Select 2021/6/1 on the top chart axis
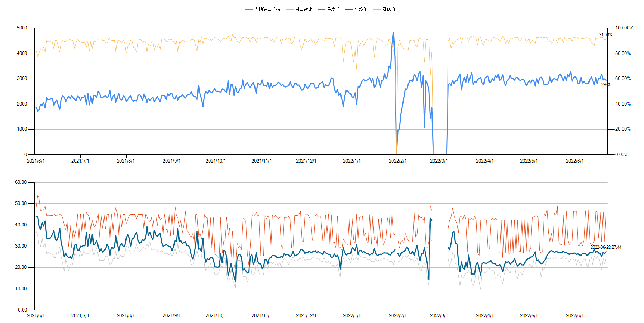 pyautogui.click(x=36, y=161)
